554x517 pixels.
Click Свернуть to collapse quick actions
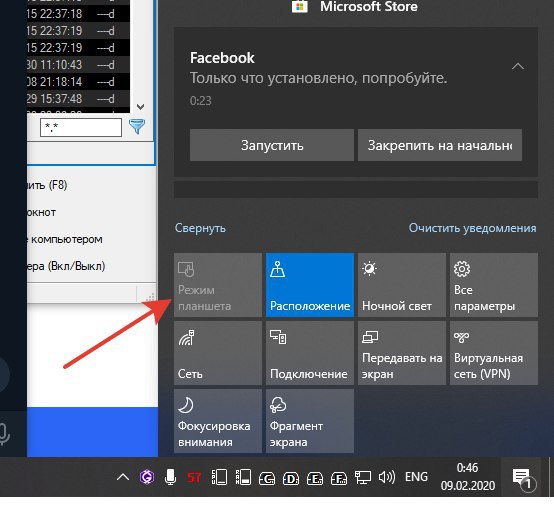point(200,228)
